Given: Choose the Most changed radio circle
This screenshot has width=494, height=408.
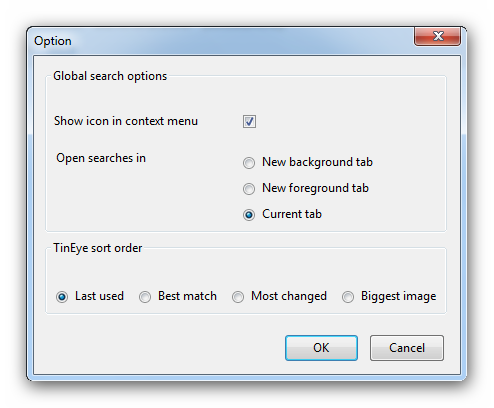Looking at the screenshot, I should [238, 297].
